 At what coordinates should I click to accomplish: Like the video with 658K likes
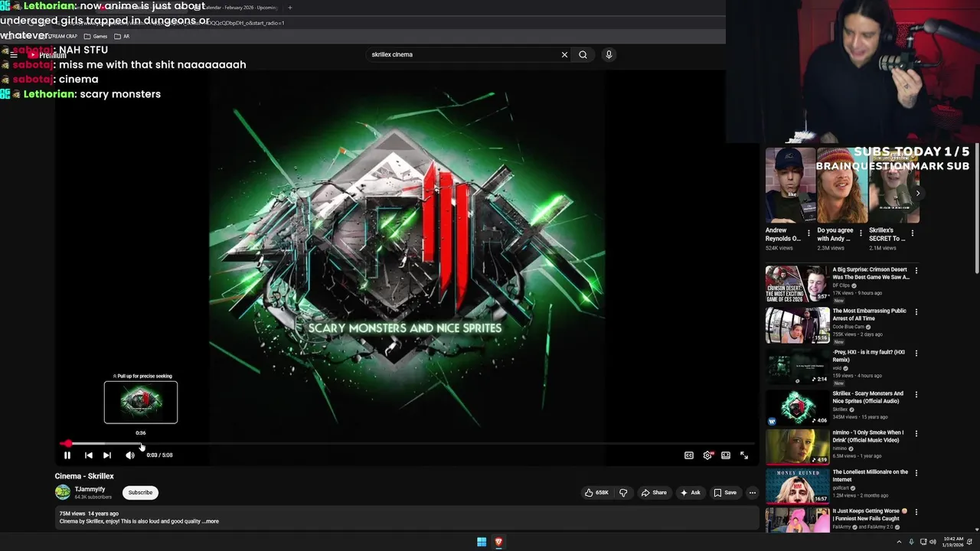tap(596, 493)
